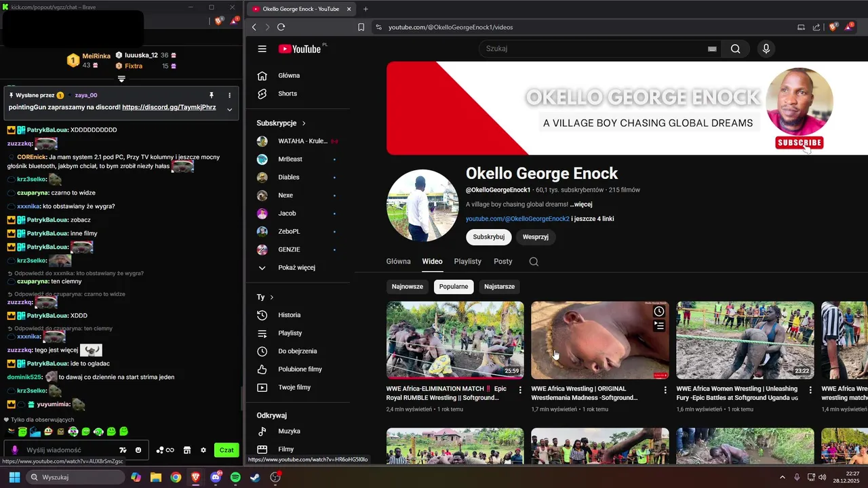Bookmark this page icon in address bar
The width and height of the screenshot is (868, 488).
point(361,27)
